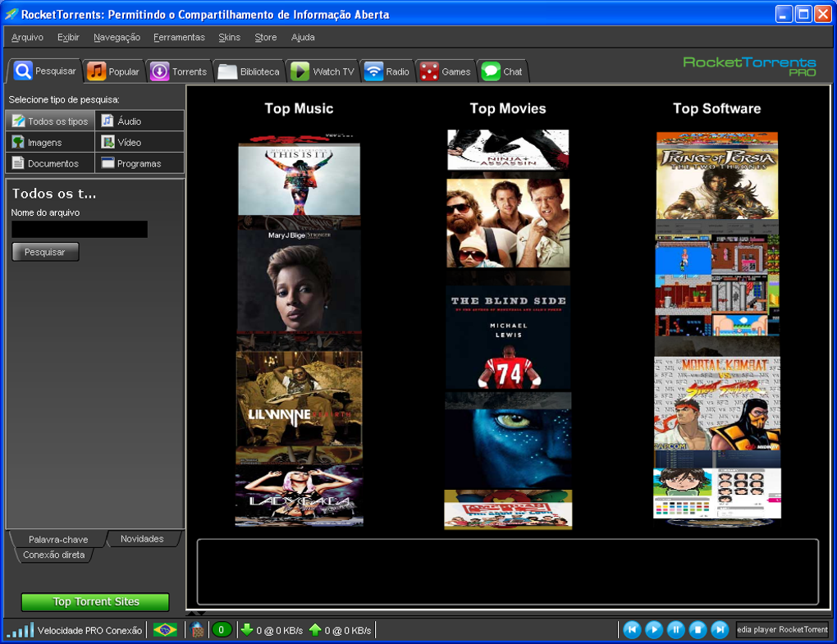
Task: Click the Velocidade PRO Conexão status text
Action: pyautogui.click(x=89, y=631)
